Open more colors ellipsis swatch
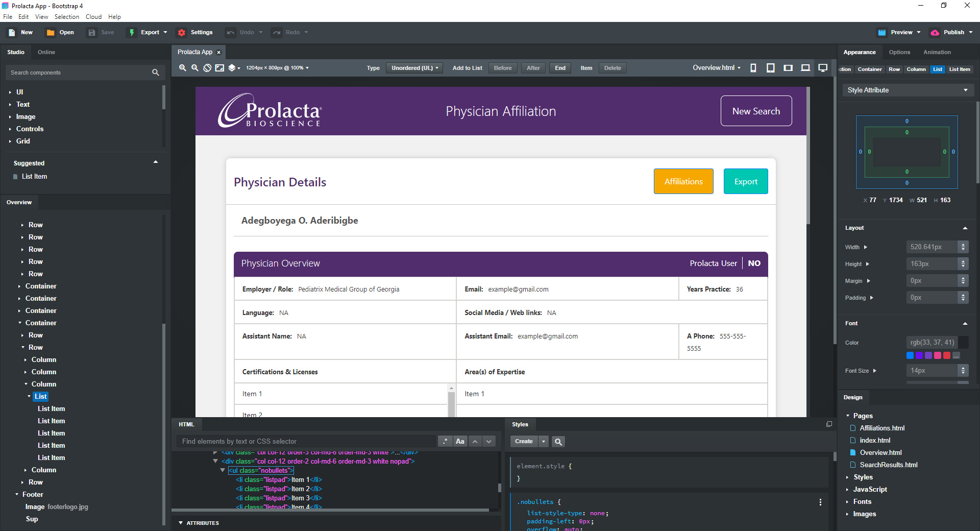The height and width of the screenshot is (531, 980). click(x=956, y=356)
